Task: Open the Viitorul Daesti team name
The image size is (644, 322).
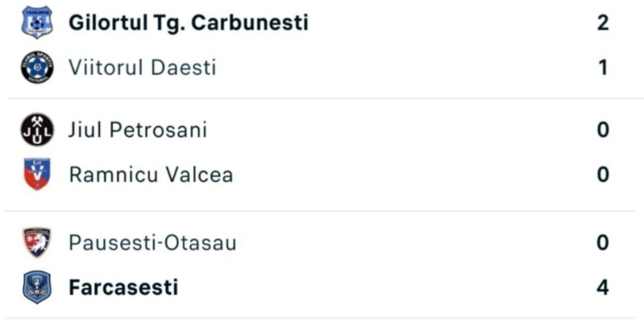Action: [x=142, y=67]
